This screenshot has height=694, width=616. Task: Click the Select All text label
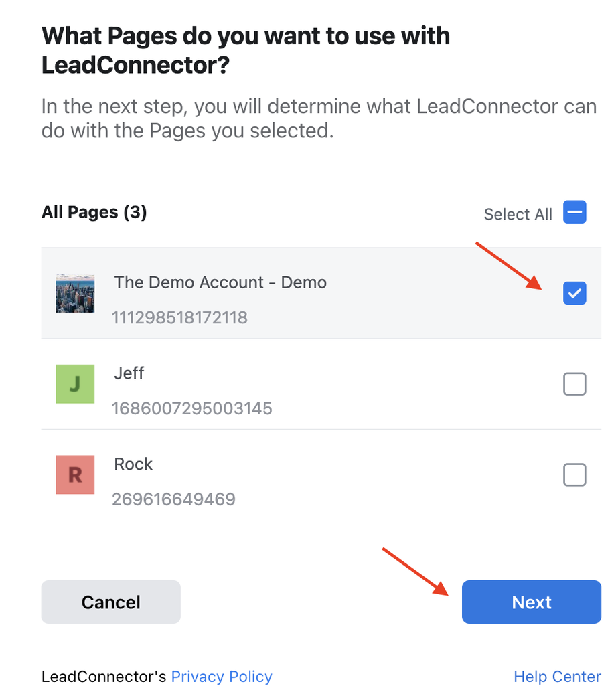[x=518, y=214]
